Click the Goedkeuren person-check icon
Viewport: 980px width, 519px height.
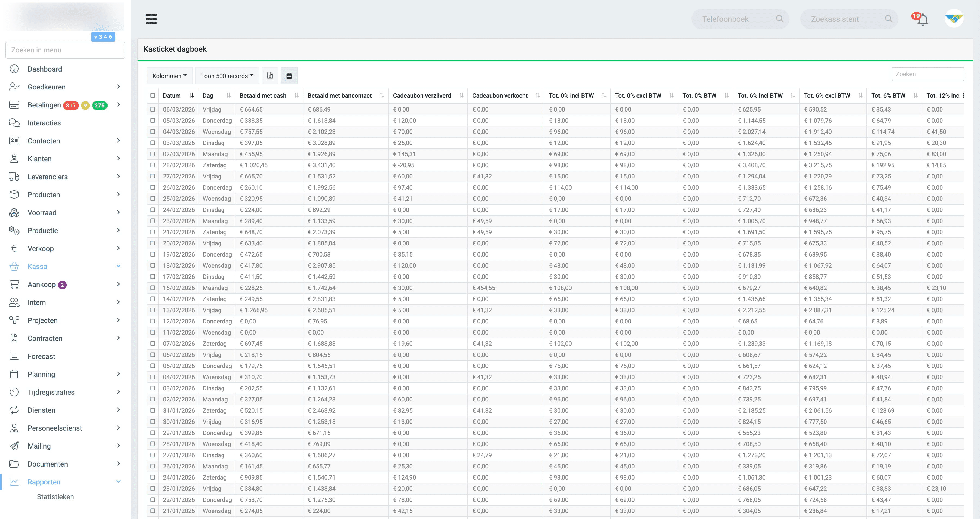click(x=14, y=87)
